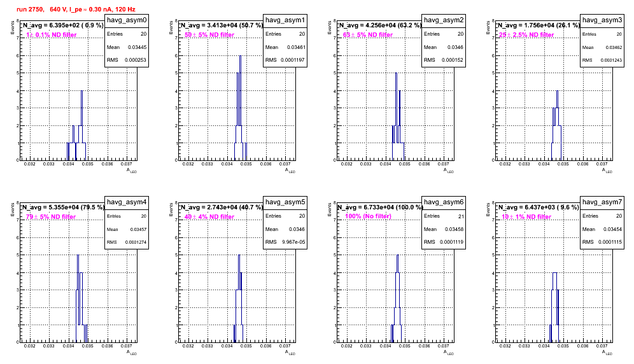Click the N_avg = 5.355e+04 label
This screenshot has height=364, width=634.
click(63, 207)
